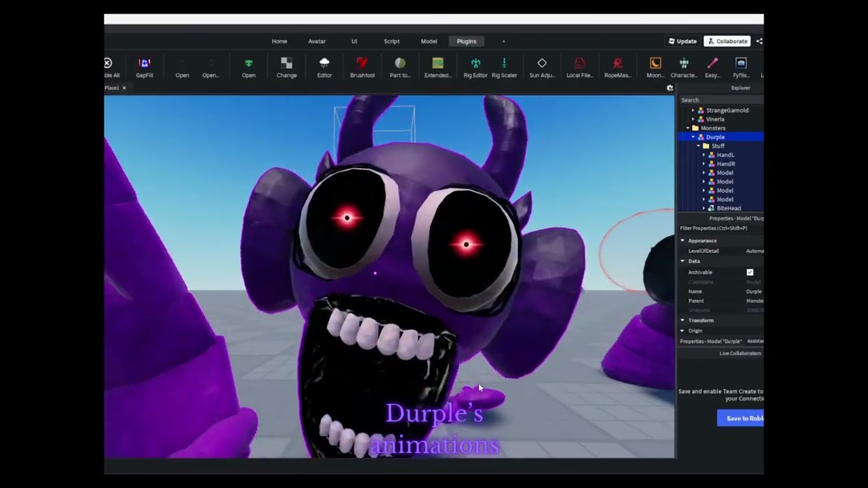Screen dimensions: 868x488
Task: Click the Disable All plugin icon
Action: pos(111,68)
